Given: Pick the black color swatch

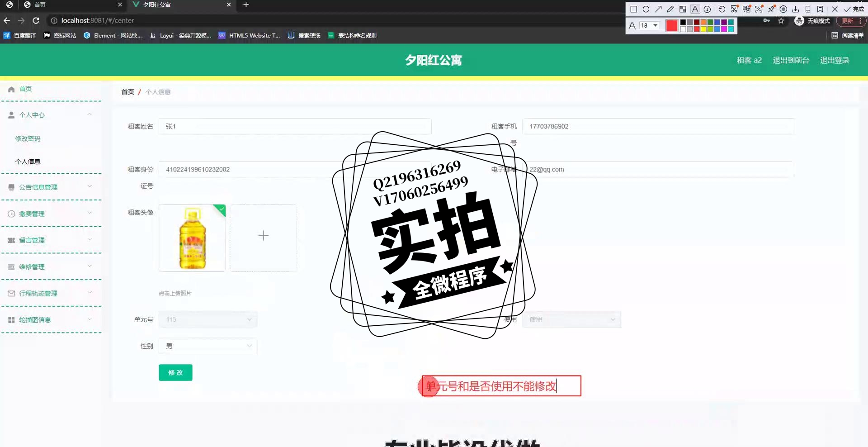Looking at the screenshot, I should pos(683,22).
